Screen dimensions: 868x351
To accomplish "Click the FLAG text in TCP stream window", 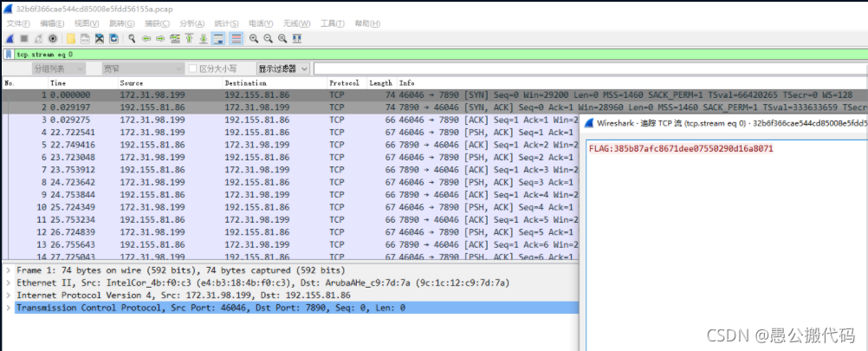I will click(x=681, y=148).
